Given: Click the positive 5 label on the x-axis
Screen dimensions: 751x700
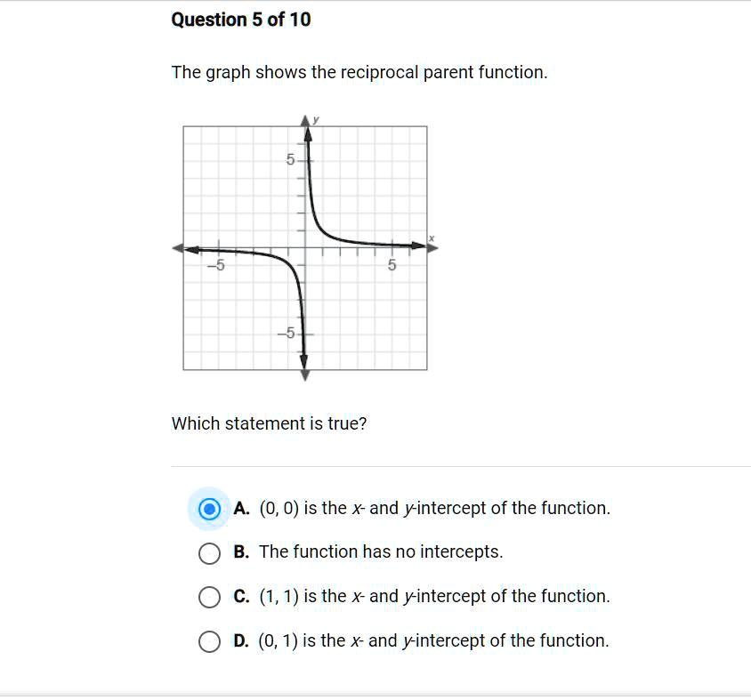Looking at the screenshot, I should (x=392, y=266).
